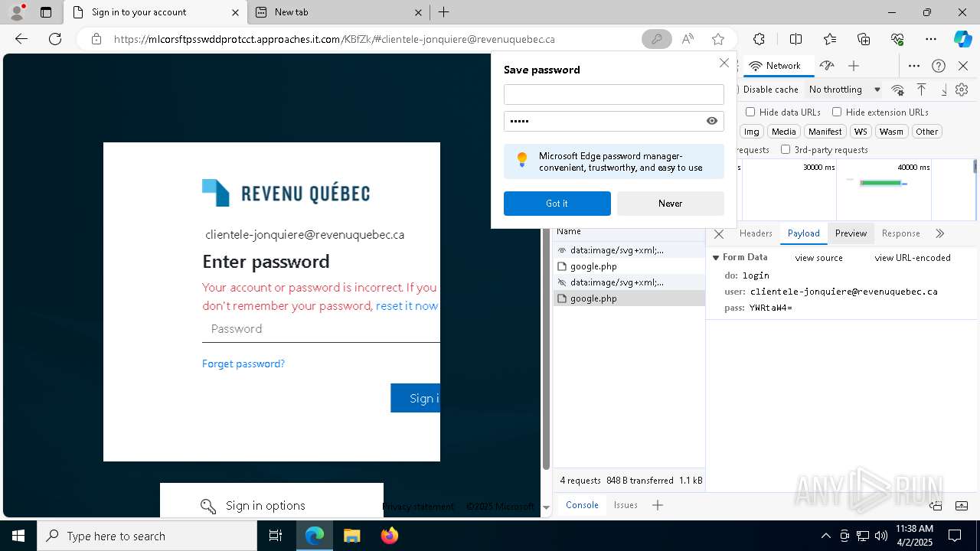980x551 pixels.
Task: Close the Save password popup
Action: click(724, 63)
